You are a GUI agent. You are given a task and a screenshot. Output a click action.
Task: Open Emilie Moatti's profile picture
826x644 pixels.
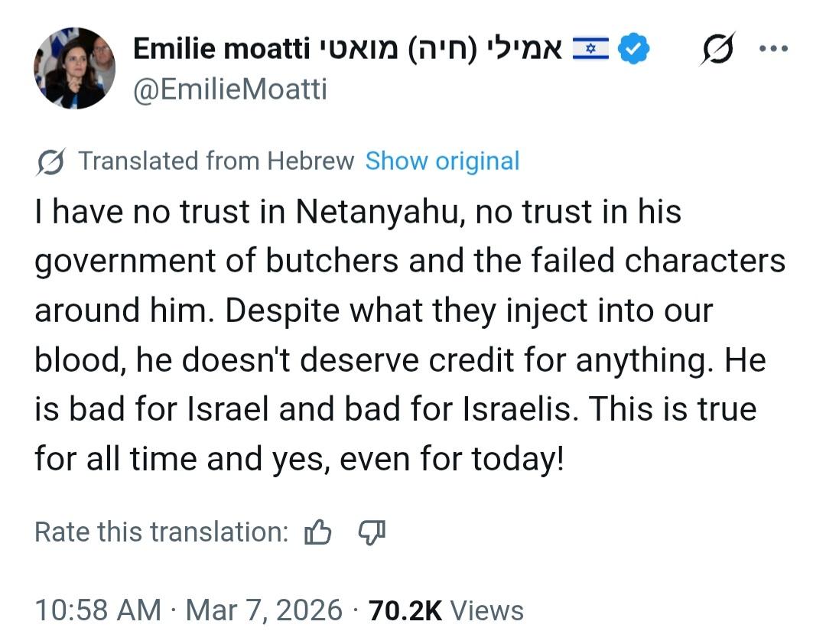coord(74,68)
